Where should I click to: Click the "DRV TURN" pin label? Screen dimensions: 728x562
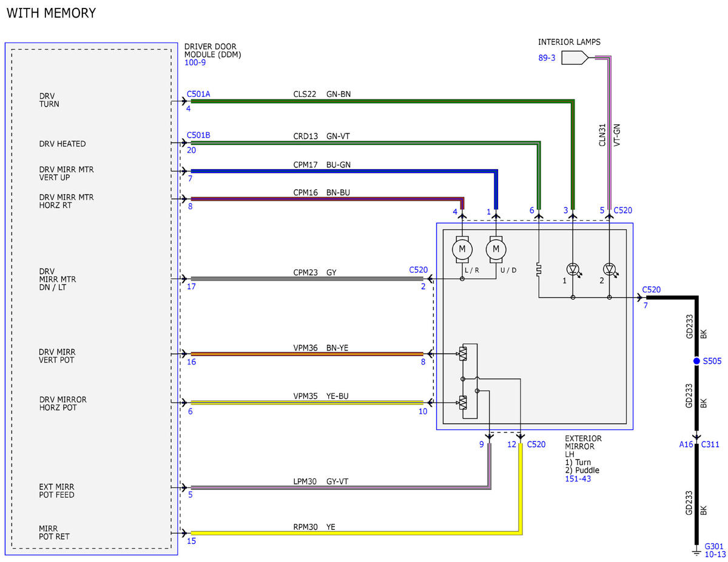50,100
